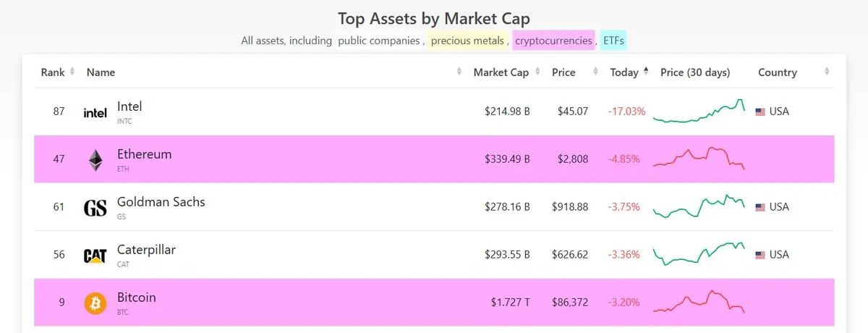The image size is (868, 333).
Task: Click the USA flag in Caterpillar row
Action: 760,256
